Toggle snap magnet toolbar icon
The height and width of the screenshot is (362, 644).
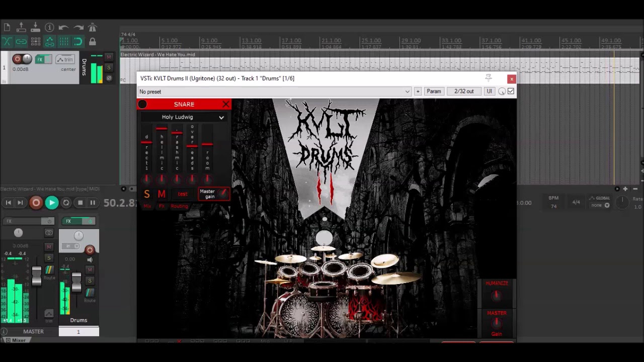tap(78, 41)
